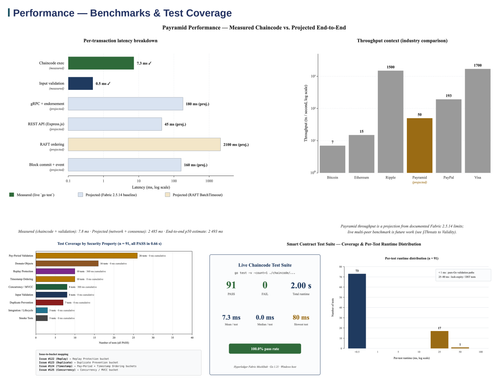Viewport: 500px width, 384px height.
Task: Click the orange '80 ms' slowest test value
Action: click(x=301, y=317)
